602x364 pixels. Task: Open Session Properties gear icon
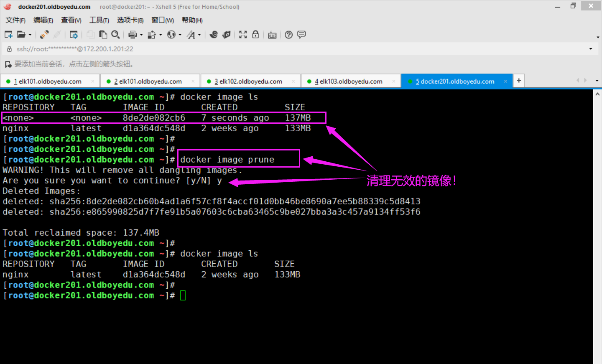(74, 35)
